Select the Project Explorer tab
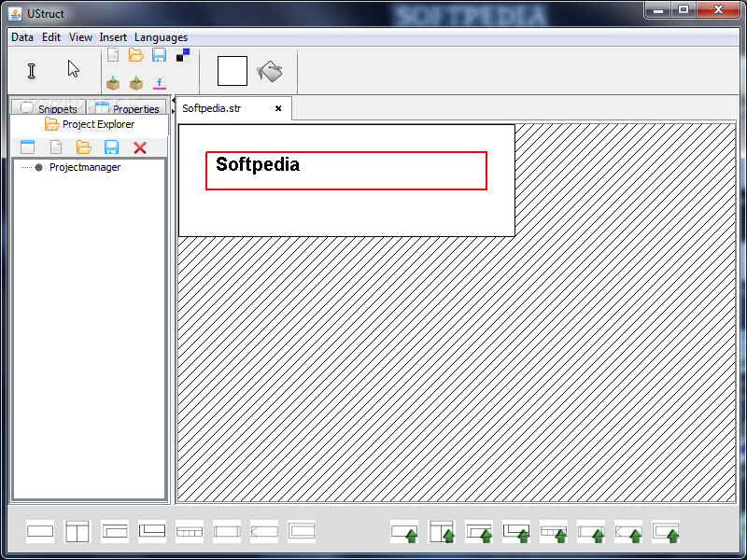The width and height of the screenshot is (747, 560). click(x=90, y=124)
